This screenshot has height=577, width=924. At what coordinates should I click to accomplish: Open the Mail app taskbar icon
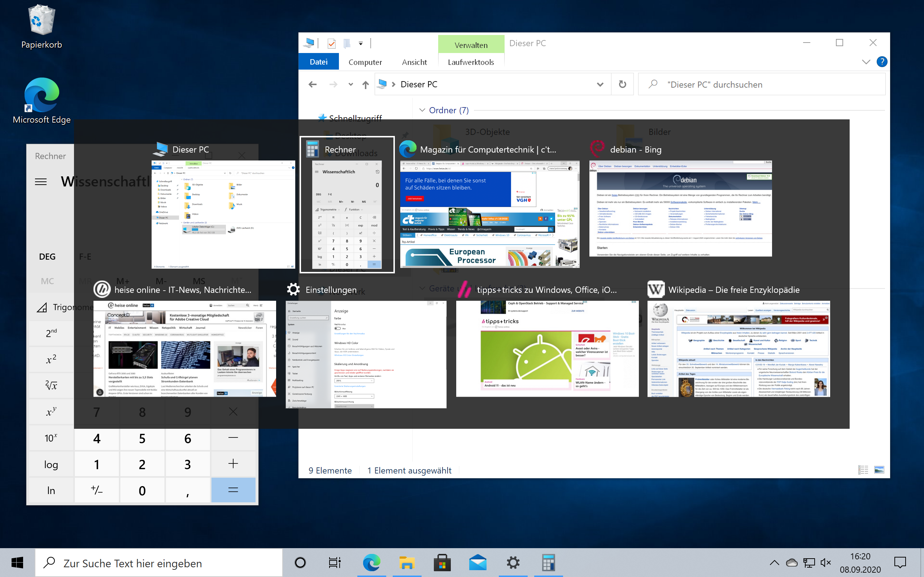point(478,563)
